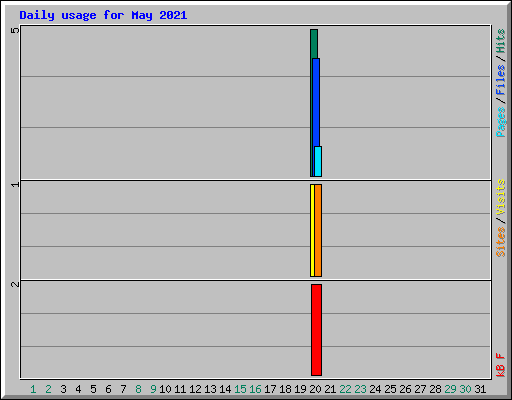Click day label 17 on the x-axis

coord(270,389)
